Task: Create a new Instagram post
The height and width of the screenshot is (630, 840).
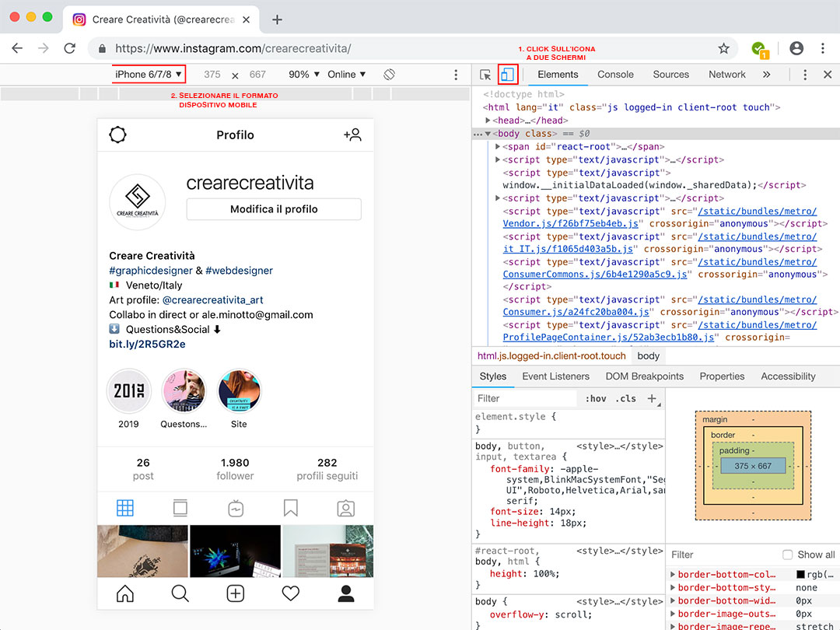Action: [x=236, y=593]
